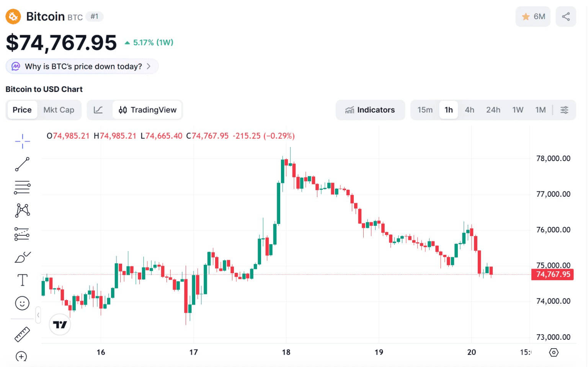Click the share icon button

[566, 16]
